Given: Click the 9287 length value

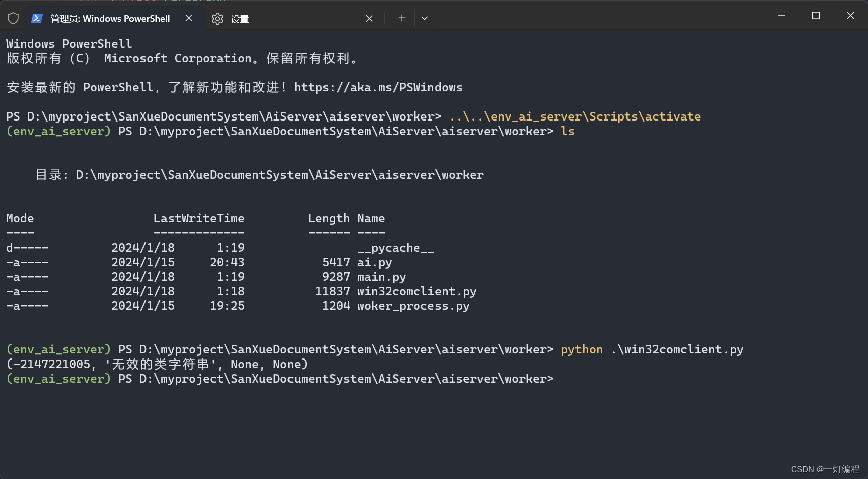Looking at the screenshot, I should coord(336,277).
